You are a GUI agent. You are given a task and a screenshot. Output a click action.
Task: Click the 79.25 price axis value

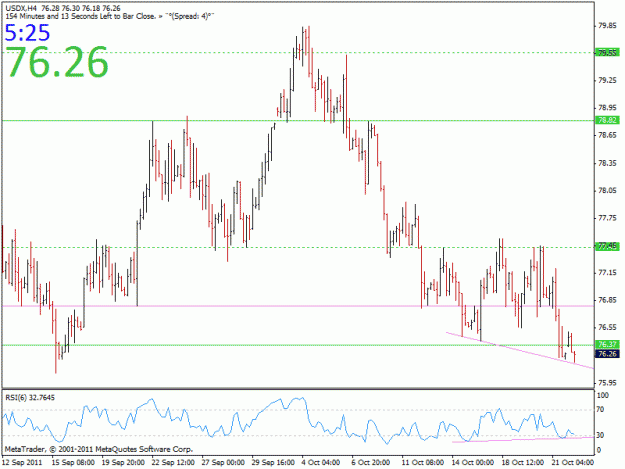point(607,80)
